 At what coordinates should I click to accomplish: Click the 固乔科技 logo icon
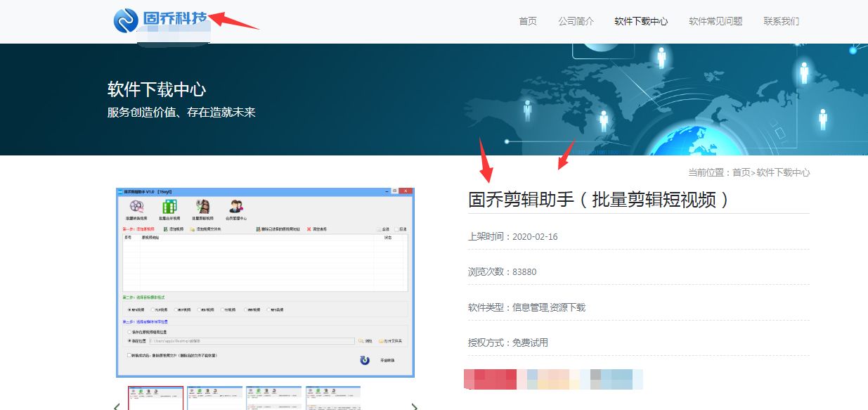point(126,20)
